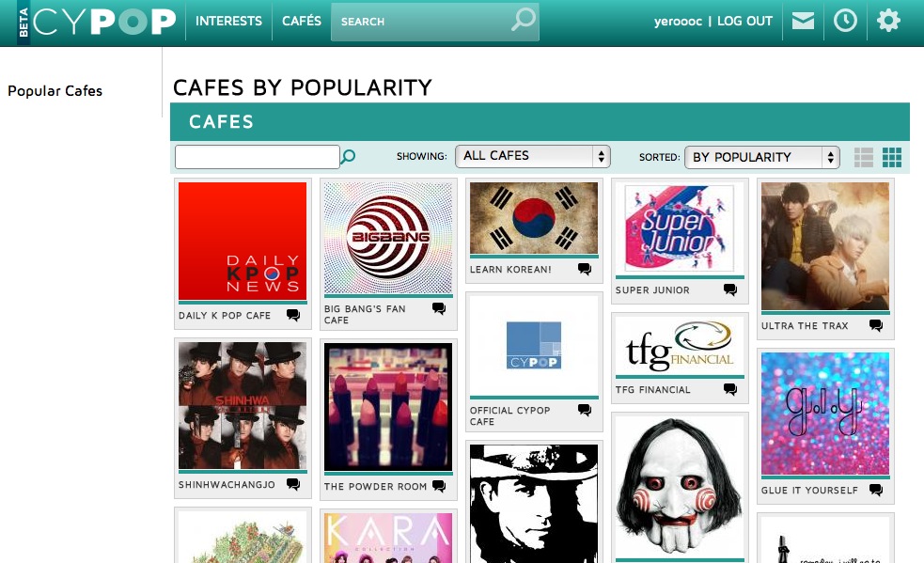Screen dimensions: 924x563
Task: Open chat icon for Learn Korean!
Action: (585, 269)
